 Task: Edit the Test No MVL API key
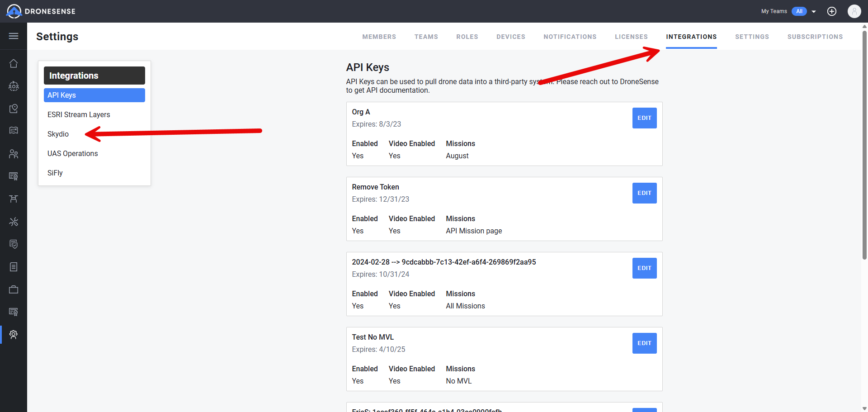pyautogui.click(x=644, y=343)
